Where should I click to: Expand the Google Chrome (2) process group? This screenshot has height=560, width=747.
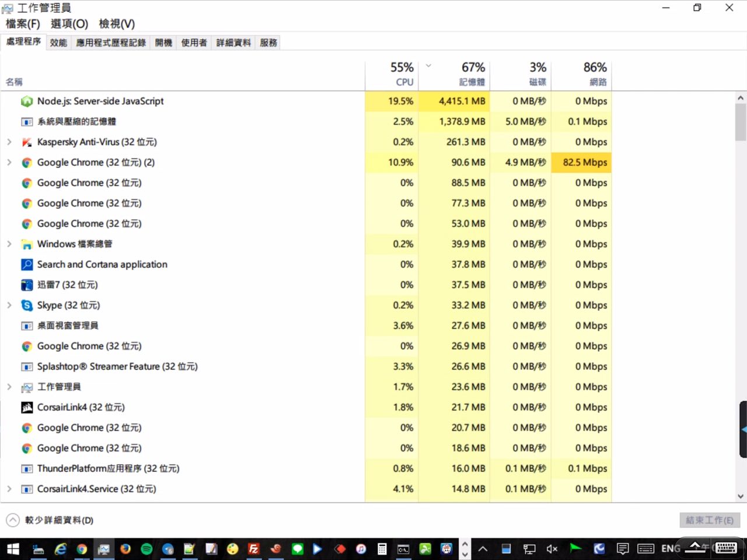click(x=9, y=163)
